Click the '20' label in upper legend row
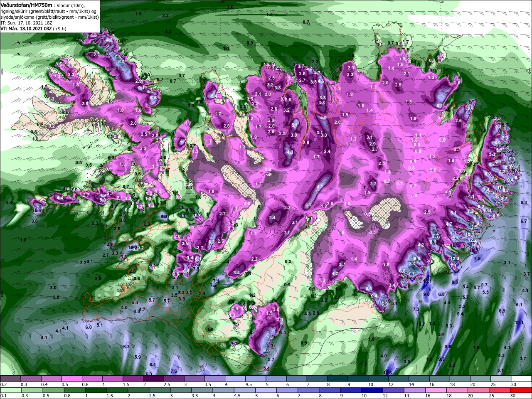This screenshot has height=399, width=532. pyautogui.click(x=473, y=384)
